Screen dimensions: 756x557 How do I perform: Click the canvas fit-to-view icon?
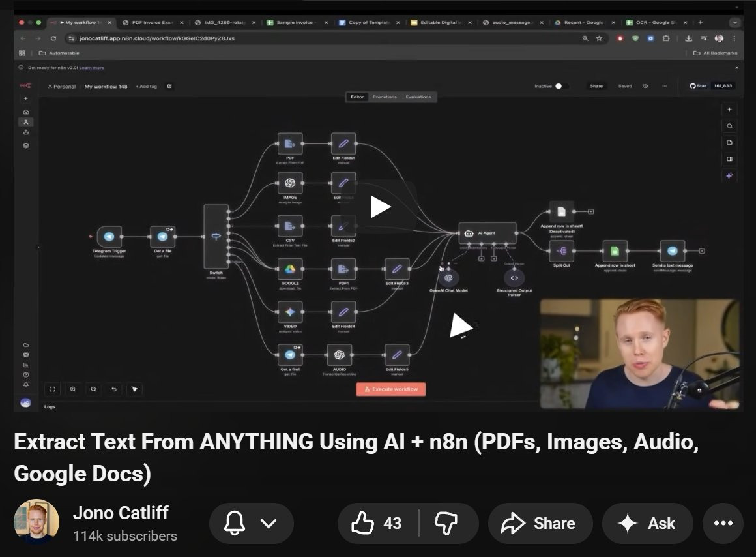(52, 389)
